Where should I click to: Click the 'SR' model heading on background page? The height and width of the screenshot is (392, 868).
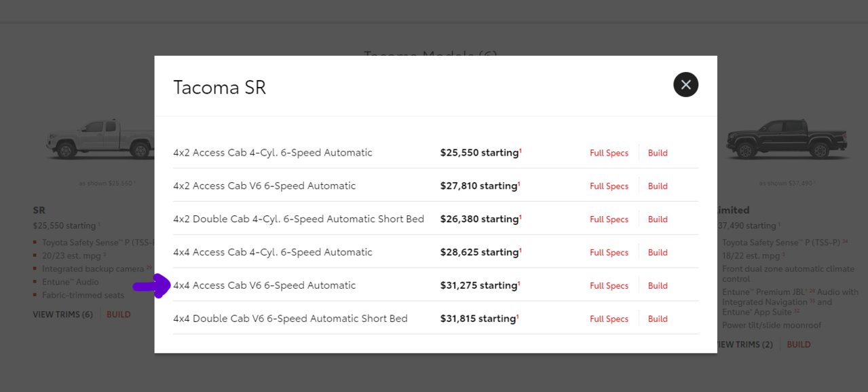click(39, 211)
